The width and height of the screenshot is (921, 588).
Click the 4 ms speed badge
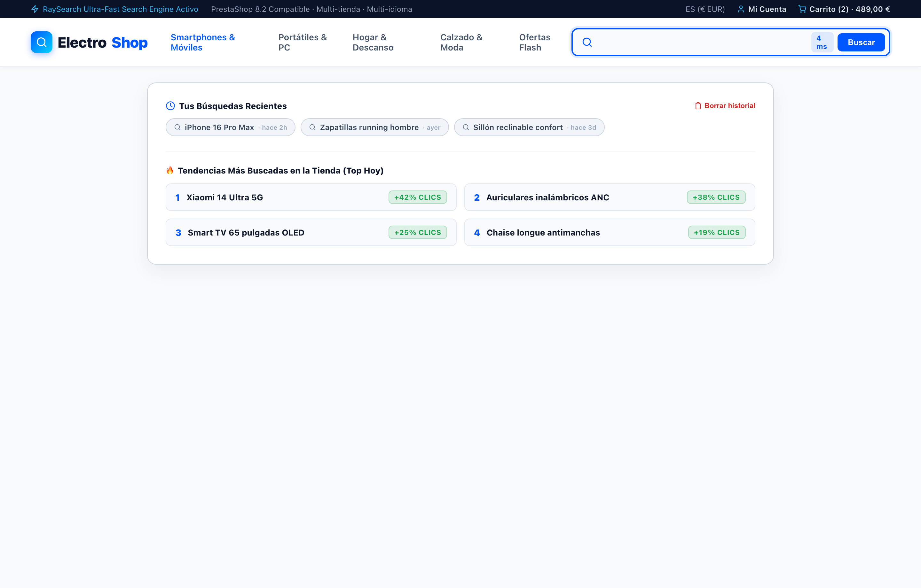pos(822,43)
